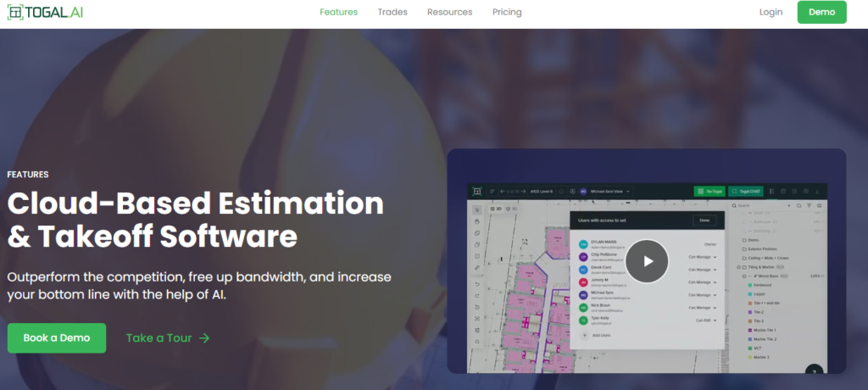Click the magnifier icon in the left toolbar
The height and width of the screenshot is (390, 868).
click(478, 342)
